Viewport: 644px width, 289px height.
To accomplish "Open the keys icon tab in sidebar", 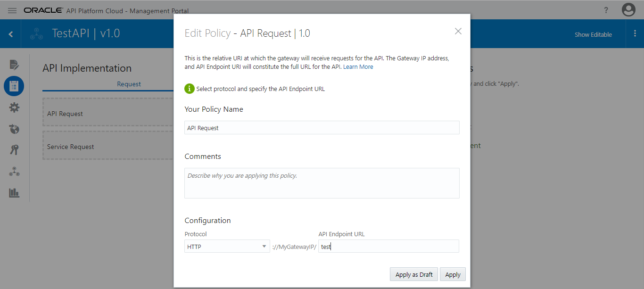I will pyautogui.click(x=14, y=150).
